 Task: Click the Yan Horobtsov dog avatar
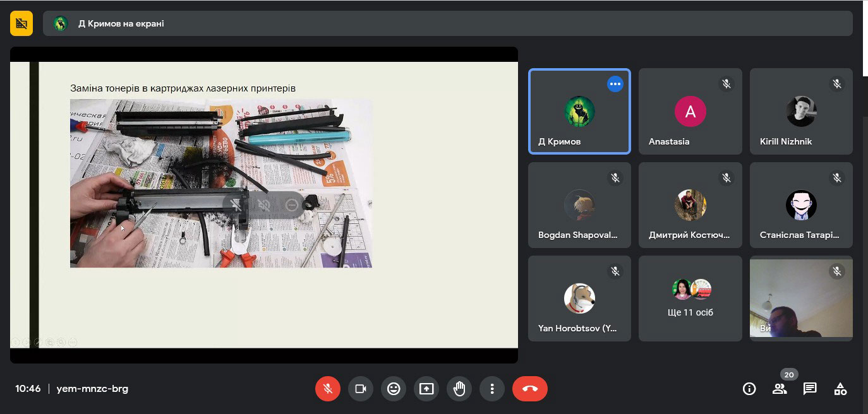[579, 299]
